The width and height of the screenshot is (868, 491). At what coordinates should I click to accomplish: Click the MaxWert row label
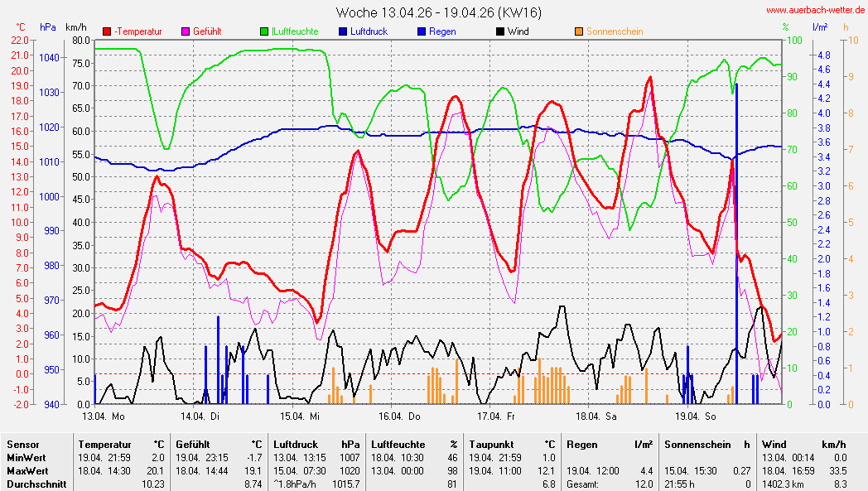[27, 471]
